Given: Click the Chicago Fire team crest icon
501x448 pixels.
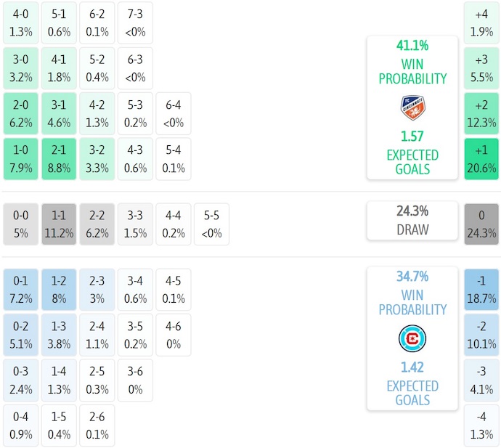Looking at the screenshot, I should 412,339.
